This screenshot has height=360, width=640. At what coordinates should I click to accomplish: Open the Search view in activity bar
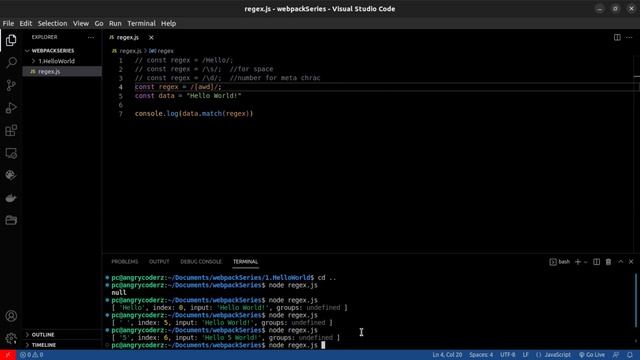(x=11, y=62)
